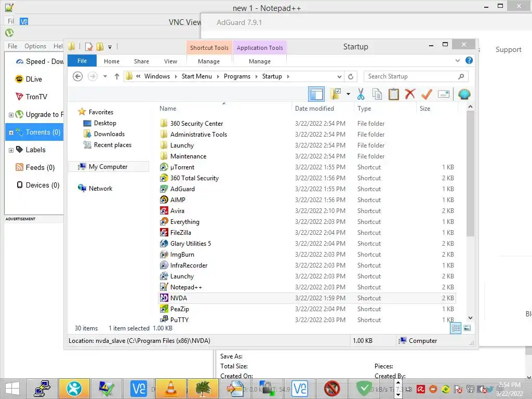Open the recent locations dropdown arrow
The image size is (532, 399).
[x=105, y=76]
